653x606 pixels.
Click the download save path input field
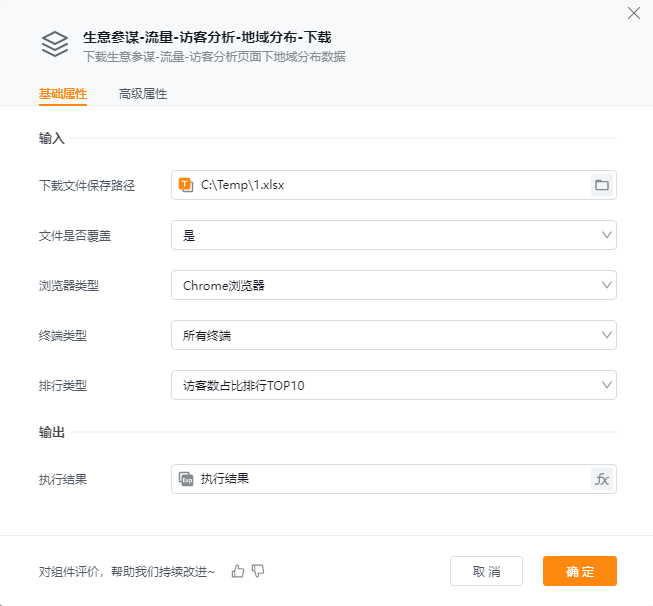point(390,185)
